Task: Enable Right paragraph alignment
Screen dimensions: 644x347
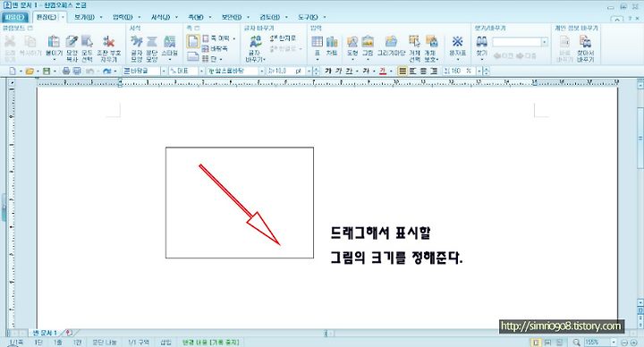Action: pyautogui.click(x=434, y=71)
